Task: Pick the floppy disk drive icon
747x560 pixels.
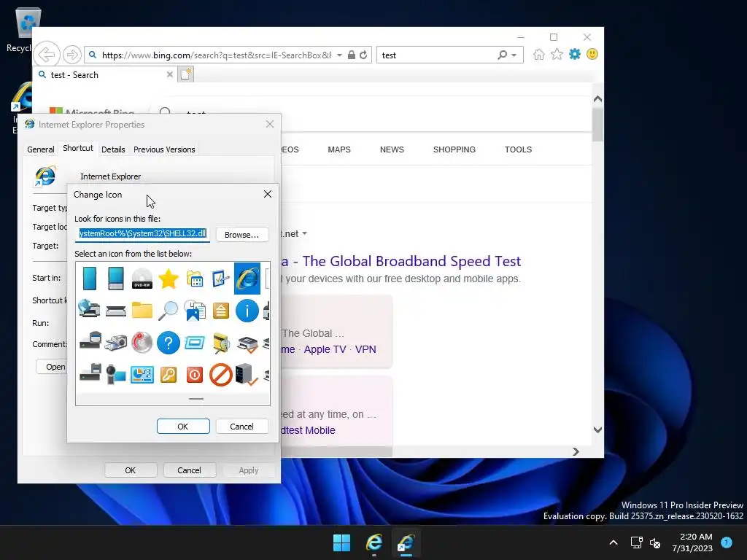Action: (90, 373)
